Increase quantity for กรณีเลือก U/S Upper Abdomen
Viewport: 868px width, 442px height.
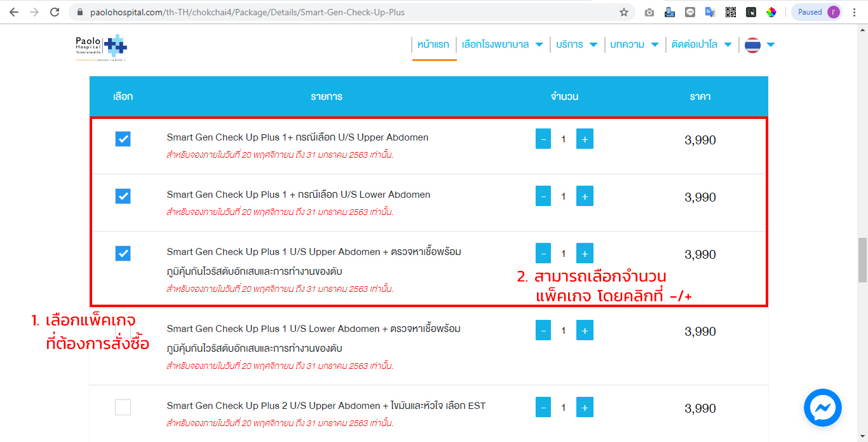pyautogui.click(x=585, y=139)
